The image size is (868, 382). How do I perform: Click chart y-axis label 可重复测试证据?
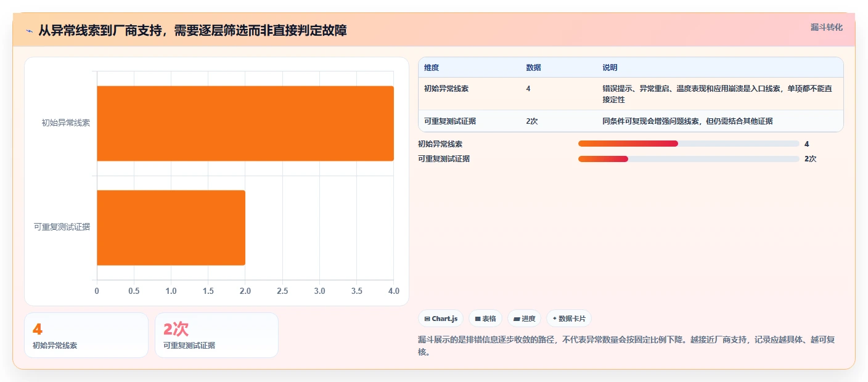coord(62,227)
